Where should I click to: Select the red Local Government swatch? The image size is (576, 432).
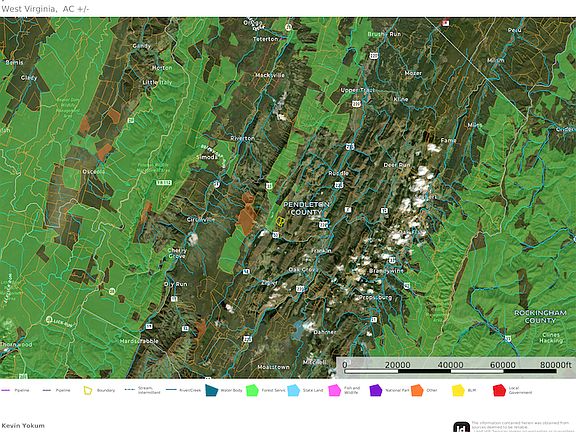tap(499, 390)
